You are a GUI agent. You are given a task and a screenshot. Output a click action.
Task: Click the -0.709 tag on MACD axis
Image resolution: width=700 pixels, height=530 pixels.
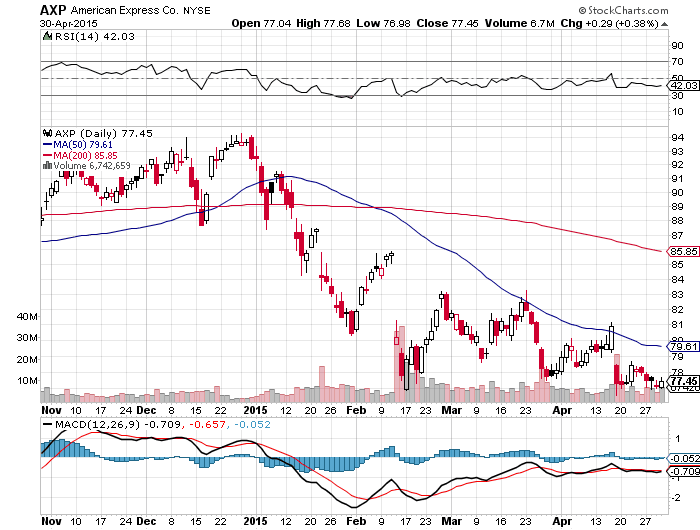point(683,472)
